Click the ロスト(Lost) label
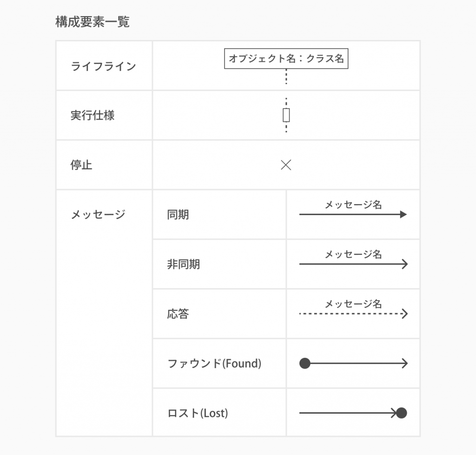476x455 pixels. tap(198, 413)
